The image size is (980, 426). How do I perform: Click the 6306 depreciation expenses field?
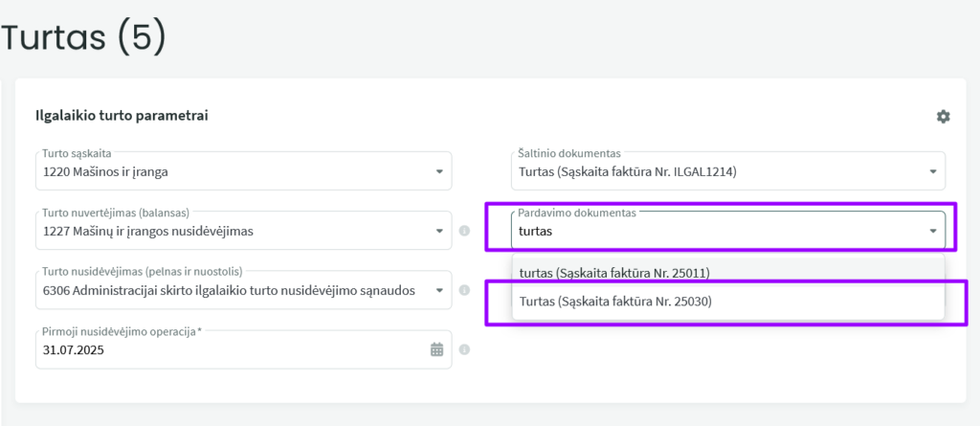click(x=230, y=290)
